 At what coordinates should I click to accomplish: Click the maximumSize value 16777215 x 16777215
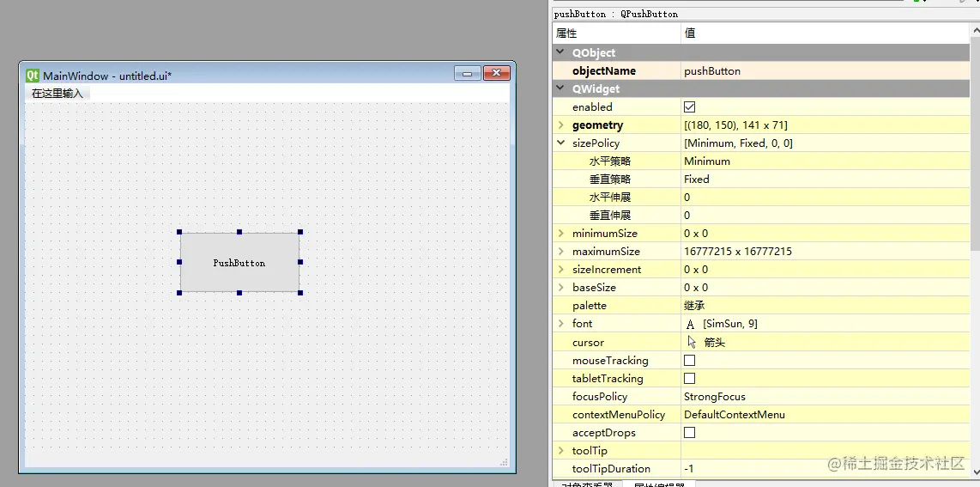point(738,252)
